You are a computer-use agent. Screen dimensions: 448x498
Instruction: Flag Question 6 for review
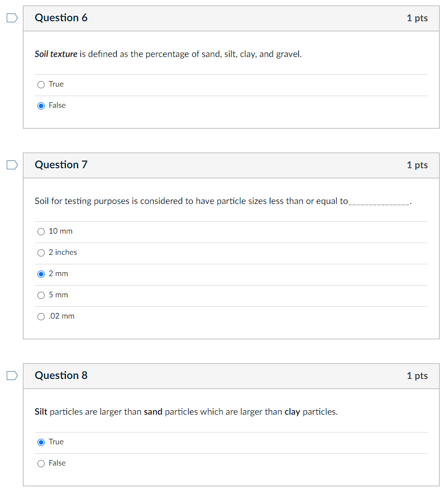[12, 18]
